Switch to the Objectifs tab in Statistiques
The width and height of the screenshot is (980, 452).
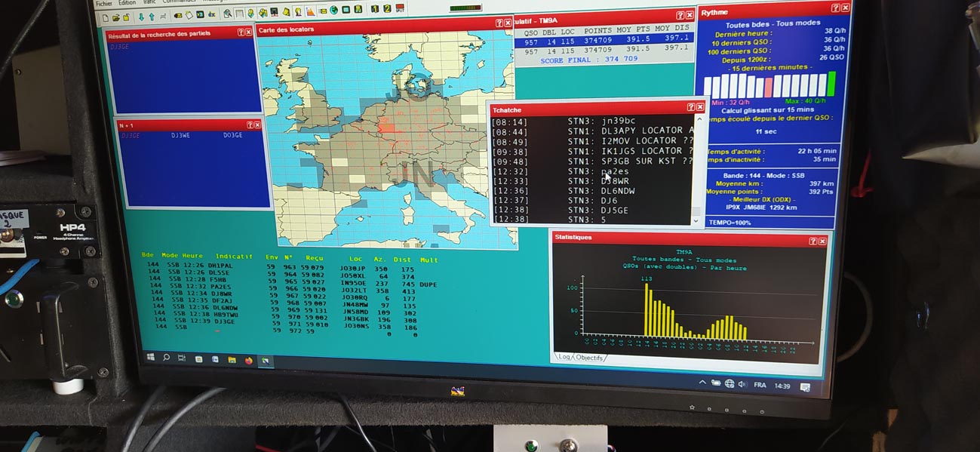pos(589,358)
